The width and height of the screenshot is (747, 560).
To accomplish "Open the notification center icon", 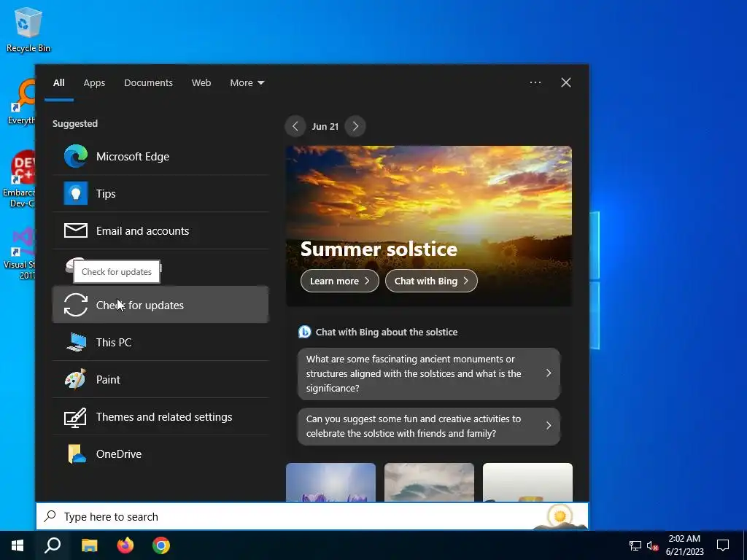I will 723,545.
